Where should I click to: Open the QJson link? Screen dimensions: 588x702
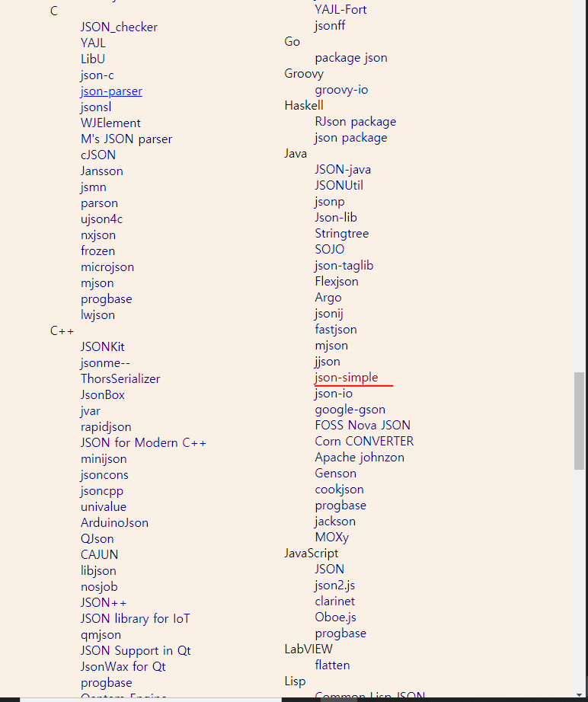tap(97, 539)
